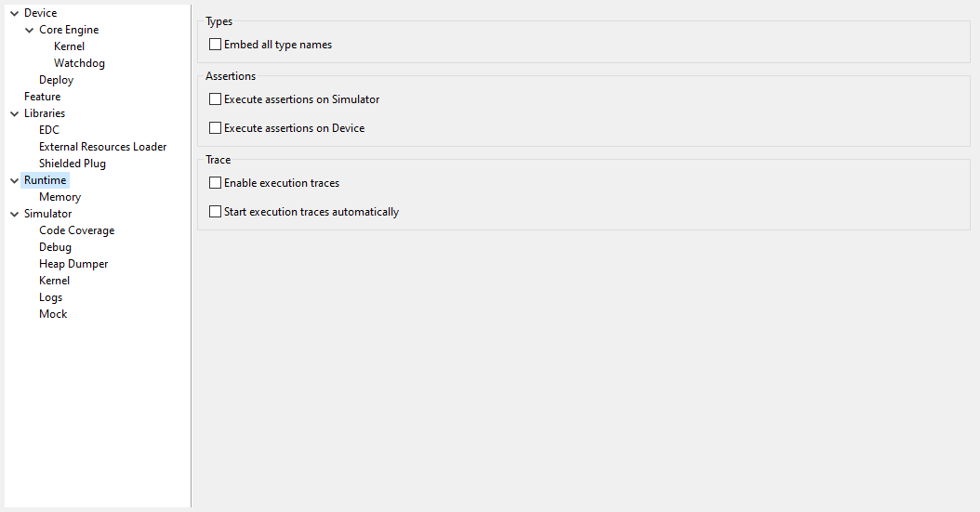This screenshot has width=980, height=512.
Task: Enable Embed all type names checkbox
Action: click(216, 45)
